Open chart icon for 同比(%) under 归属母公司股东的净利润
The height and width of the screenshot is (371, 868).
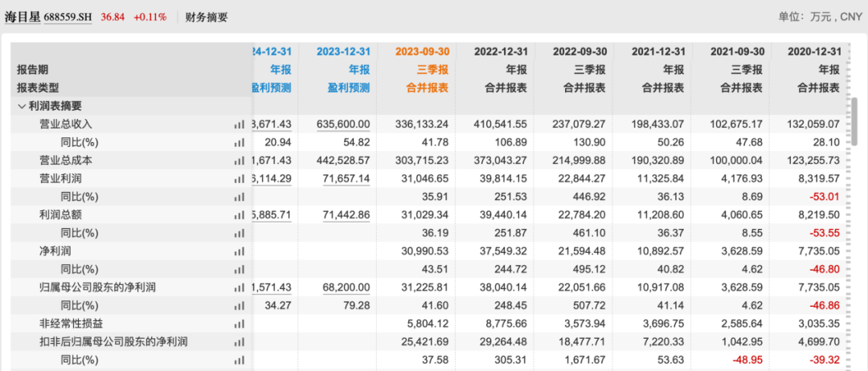point(240,306)
